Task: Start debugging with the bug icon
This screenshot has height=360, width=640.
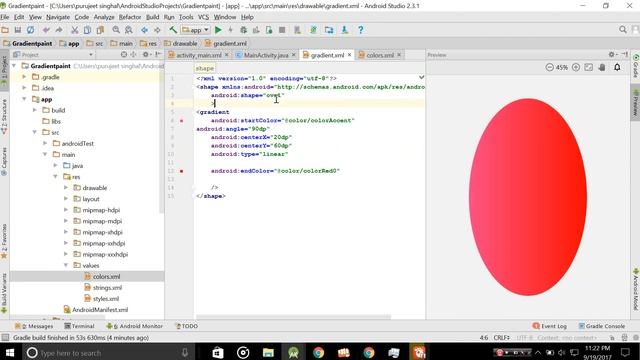Action: 243,30
